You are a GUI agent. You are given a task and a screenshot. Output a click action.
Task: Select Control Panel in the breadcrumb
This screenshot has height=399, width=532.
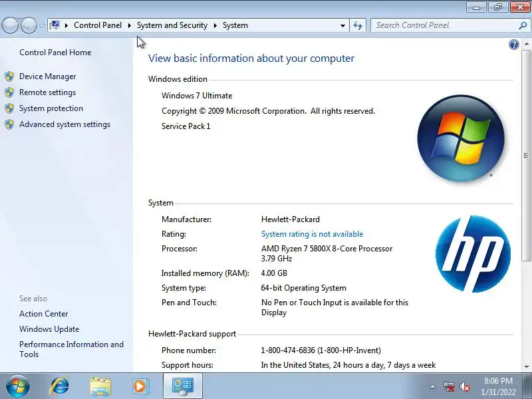(x=98, y=25)
